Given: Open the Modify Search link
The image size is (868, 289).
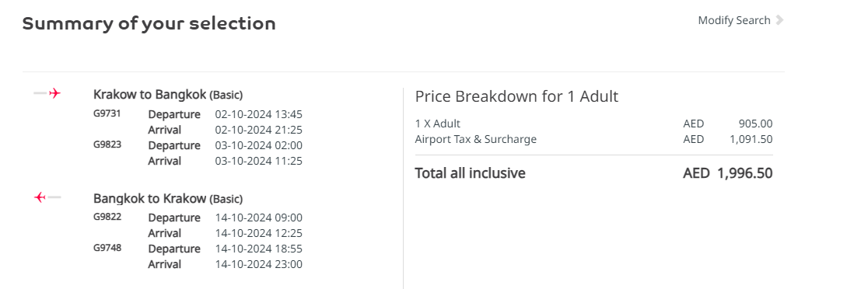Looking at the screenshot, I should click(734, 20).
